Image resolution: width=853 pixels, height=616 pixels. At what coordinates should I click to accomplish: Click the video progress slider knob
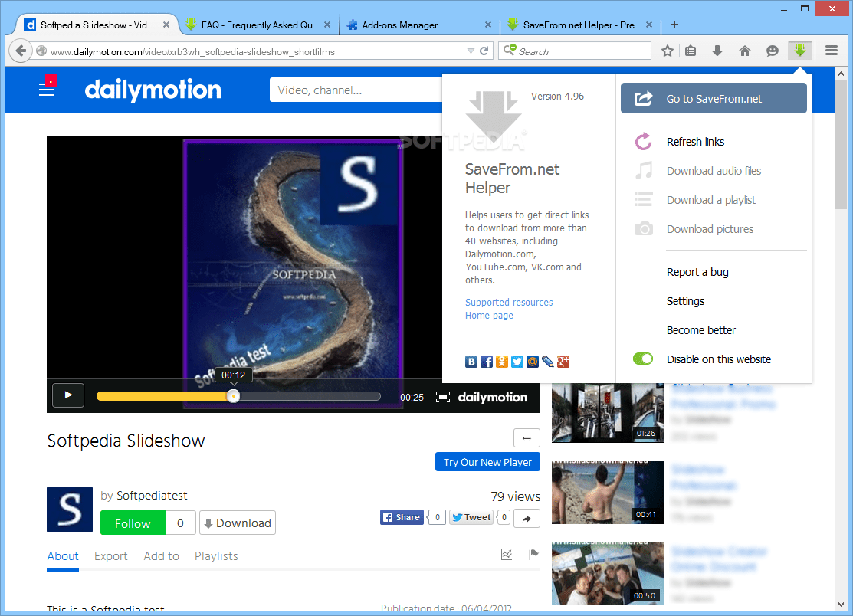coord(234,396)
